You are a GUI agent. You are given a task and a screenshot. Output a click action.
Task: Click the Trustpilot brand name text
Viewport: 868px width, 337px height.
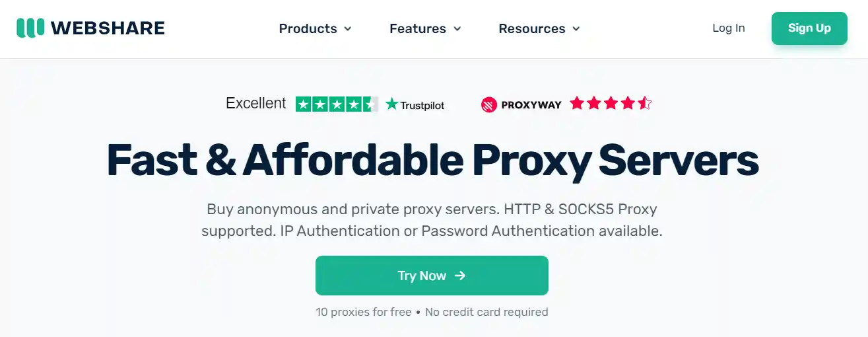tap(422, 105)
